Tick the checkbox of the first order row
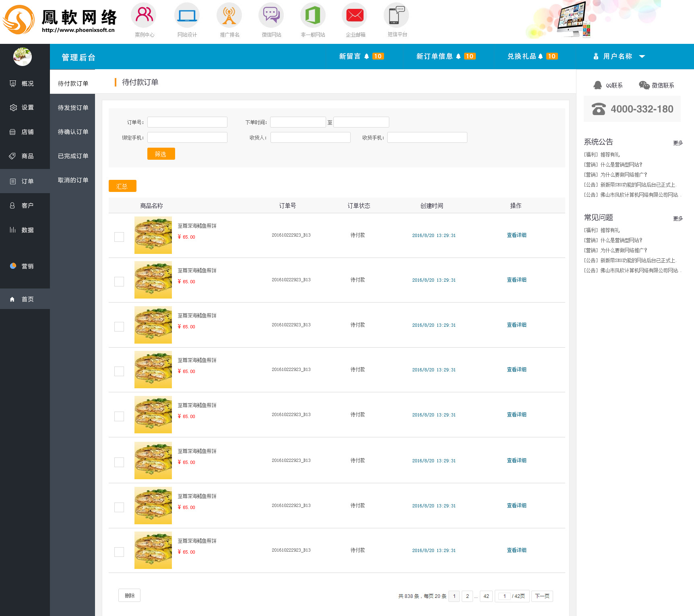The height and width of the screenshot is (616, 694). point(119,237)
